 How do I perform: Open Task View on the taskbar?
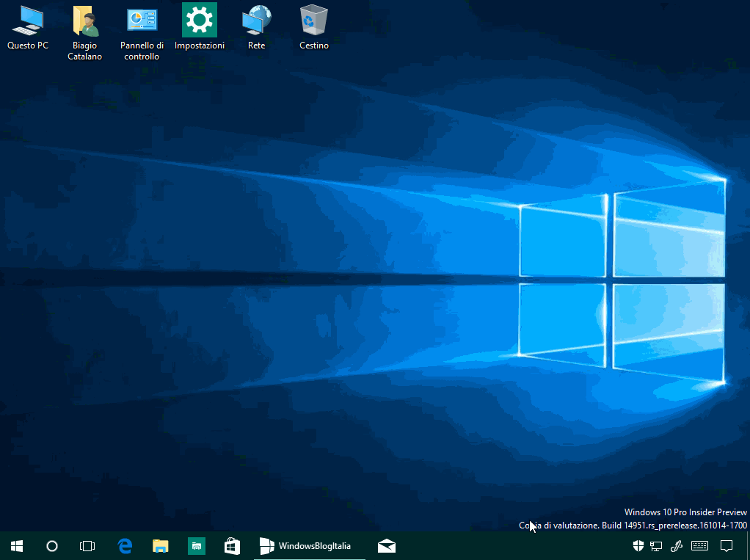click(x=87, y=545)
